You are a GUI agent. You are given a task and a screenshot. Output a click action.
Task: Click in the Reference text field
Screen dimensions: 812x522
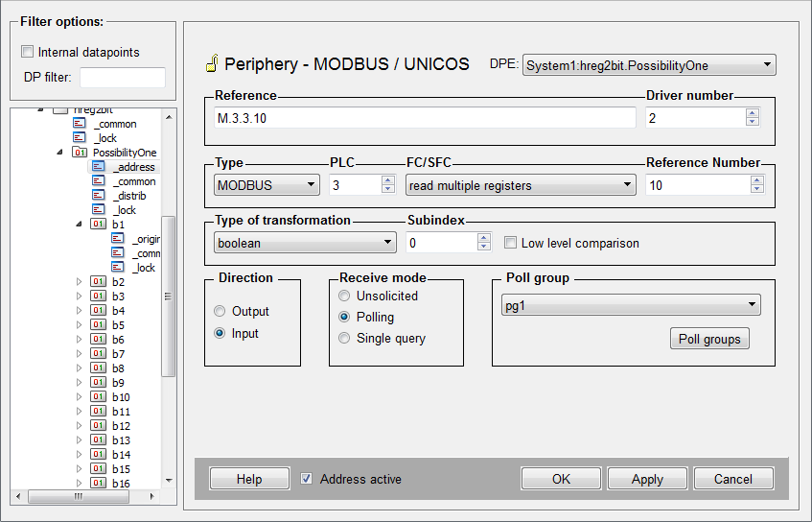tap(424, 117)
